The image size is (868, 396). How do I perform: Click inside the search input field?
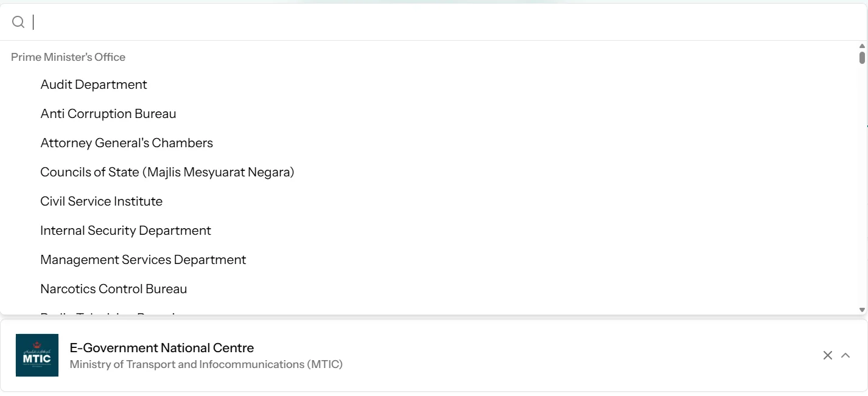[x=426, y=23]
